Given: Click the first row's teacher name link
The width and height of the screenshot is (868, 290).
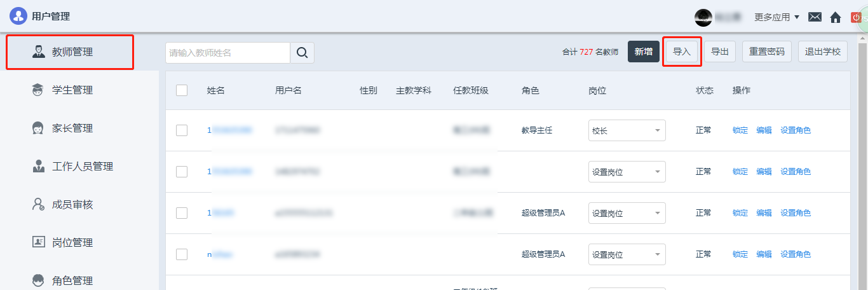Looking at the screenshot, I should pyautogui.click(x=229, y=130).
